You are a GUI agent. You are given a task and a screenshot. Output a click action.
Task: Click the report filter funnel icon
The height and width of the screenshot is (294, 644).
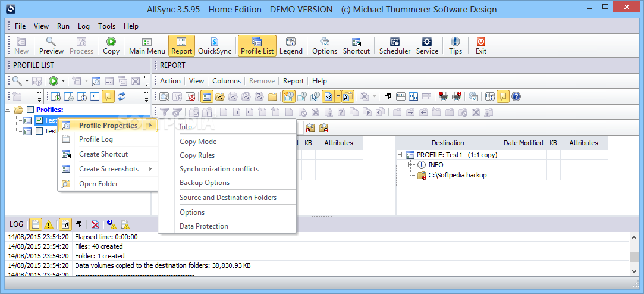(164, 112)
